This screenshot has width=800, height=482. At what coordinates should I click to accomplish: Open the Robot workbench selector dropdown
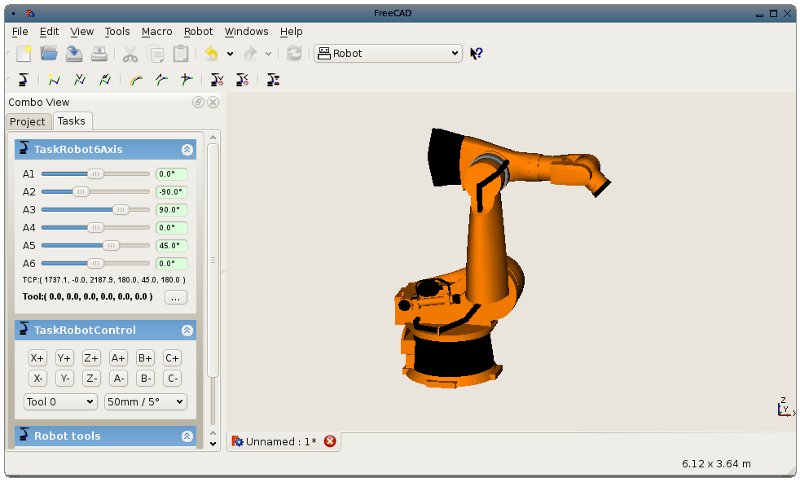pyautogui.click(x=388, y=53)
